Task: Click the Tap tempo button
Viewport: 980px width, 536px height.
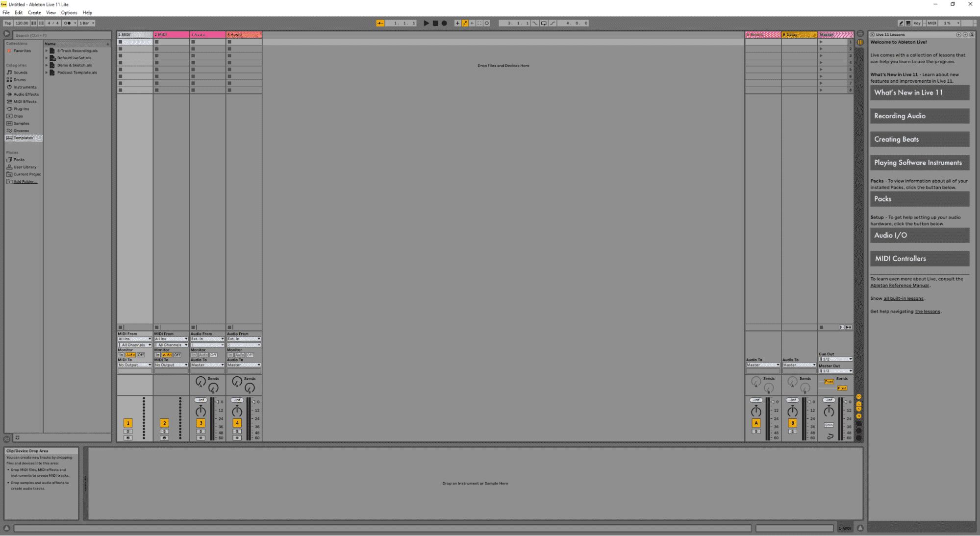Action: 8,23
